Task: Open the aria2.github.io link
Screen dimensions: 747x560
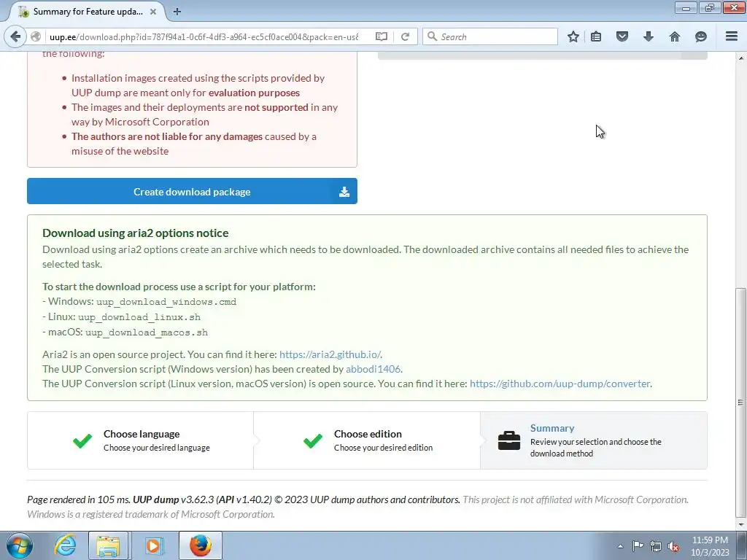Action: click(x=330, y=354)
